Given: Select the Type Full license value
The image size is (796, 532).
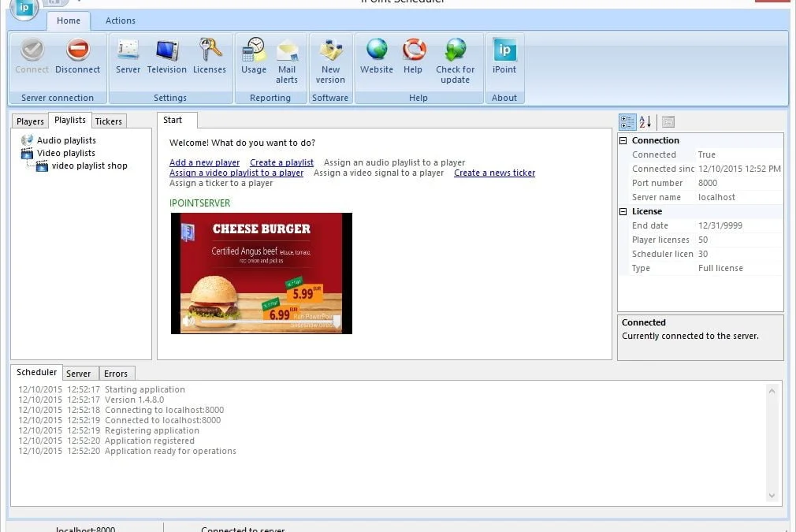Looking at the screenshot, I should (720, 269).
